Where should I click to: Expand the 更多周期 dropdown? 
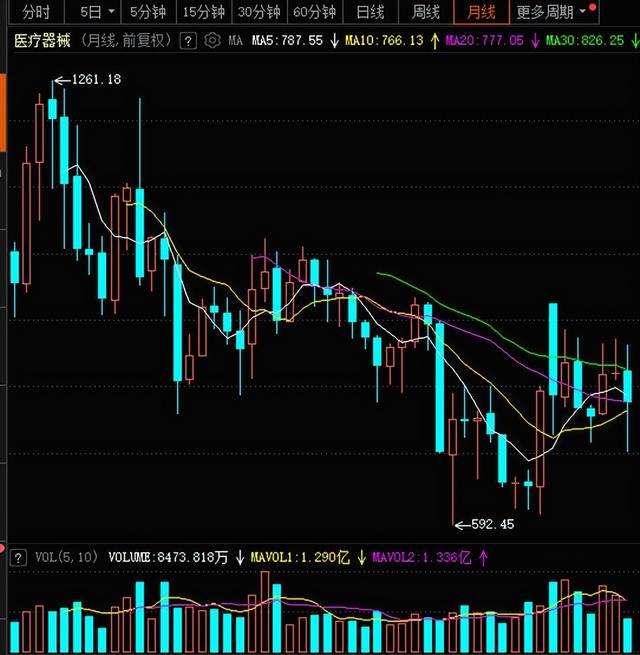[x=551, y=12]
